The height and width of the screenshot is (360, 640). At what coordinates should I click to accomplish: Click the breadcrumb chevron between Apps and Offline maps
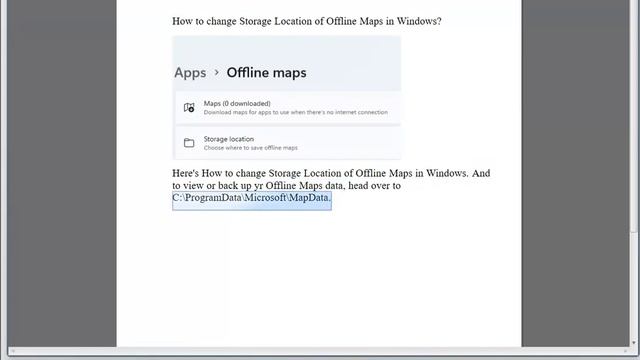[216, 73]
